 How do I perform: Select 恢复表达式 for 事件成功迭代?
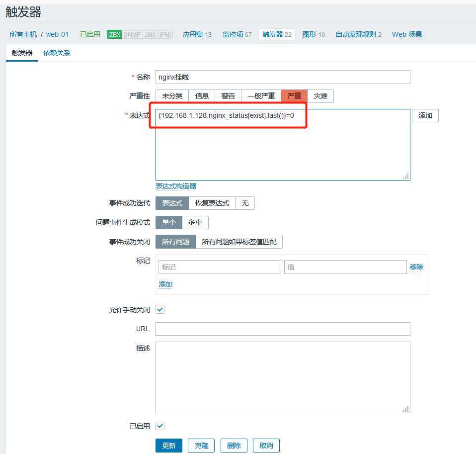click(212, 203)
